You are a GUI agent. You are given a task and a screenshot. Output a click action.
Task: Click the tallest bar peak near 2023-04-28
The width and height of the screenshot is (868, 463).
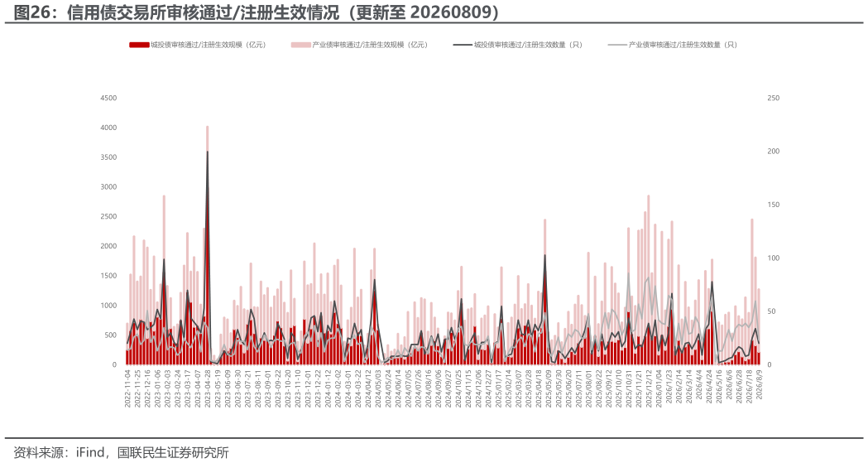208,127
